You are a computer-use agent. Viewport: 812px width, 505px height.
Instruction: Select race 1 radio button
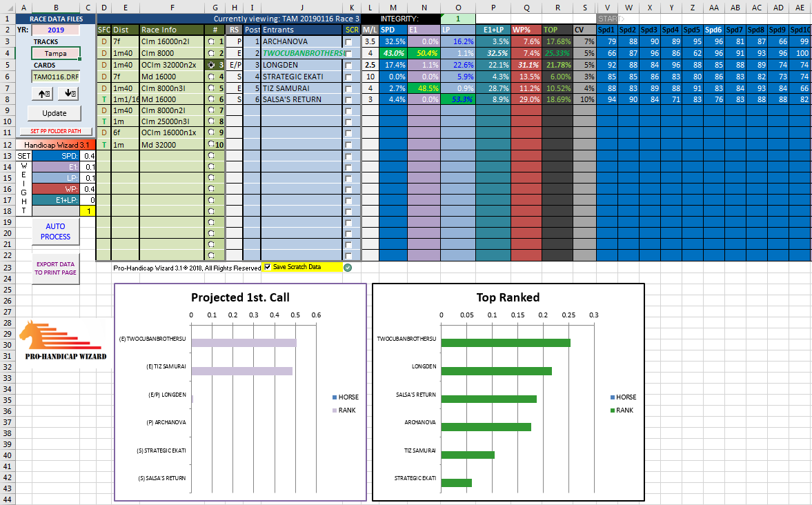[x=212, y=42]
